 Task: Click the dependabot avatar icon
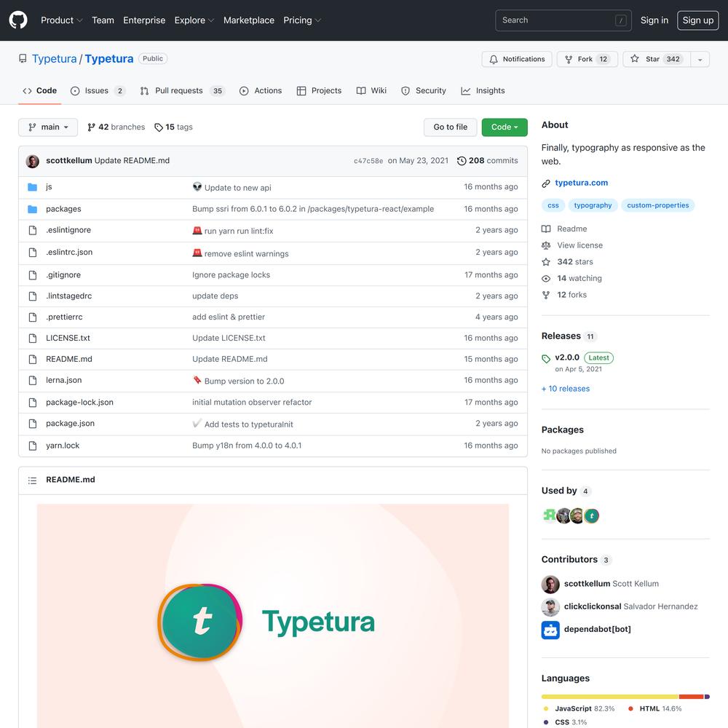pos(550,630)
